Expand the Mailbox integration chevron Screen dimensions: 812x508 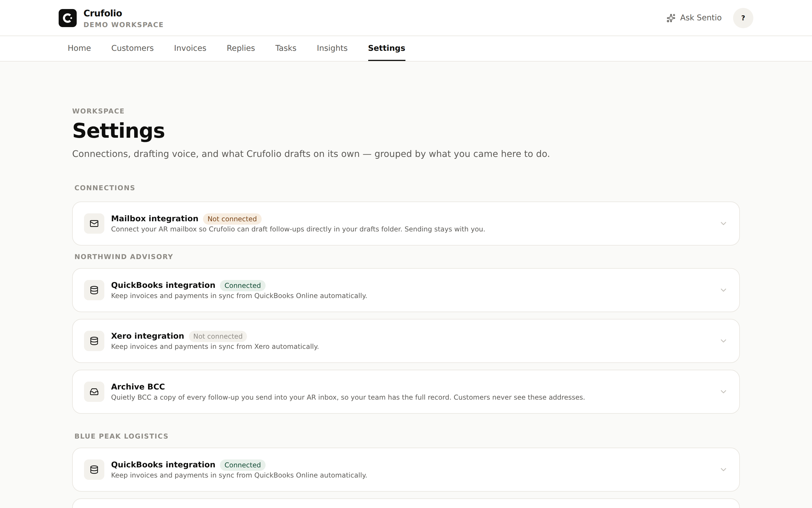[723, 224]
